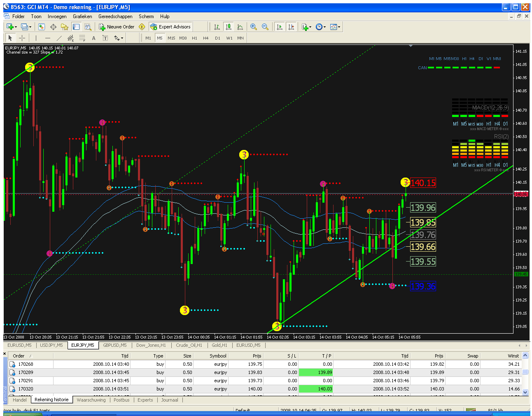The height and width of the screenshot is (416, 532).
Task: Select the text (A) tool
Action: (93, 38)
